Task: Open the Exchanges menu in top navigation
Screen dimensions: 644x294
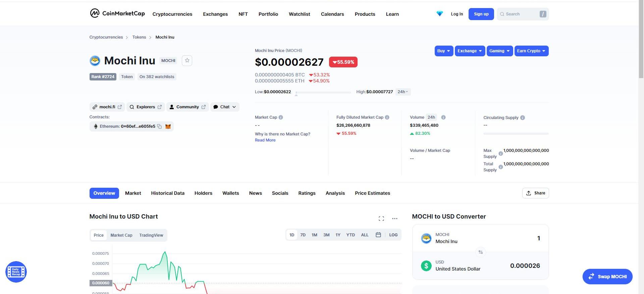Action: pyautogui.click(x=215, y=14)
